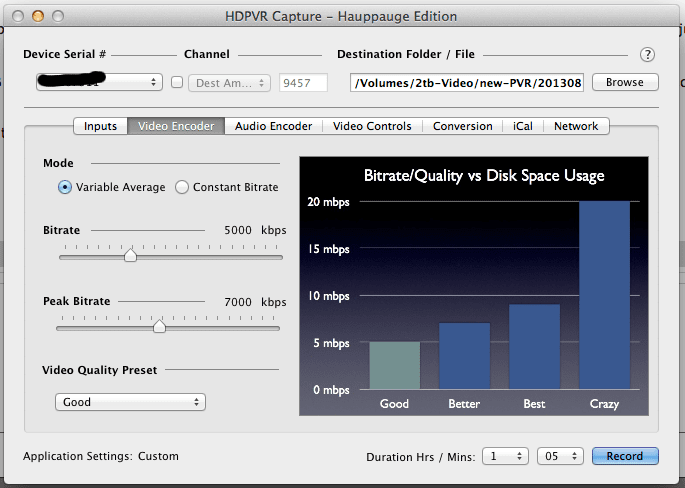Go to the Video Controls tab
This screenshot has width=685, height=488.
coord(372,126)
